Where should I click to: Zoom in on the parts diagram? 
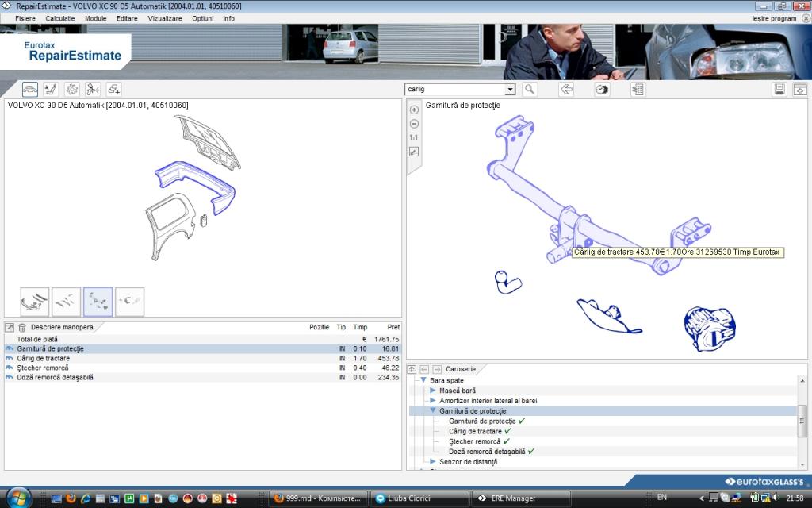[x=414, y=110]
